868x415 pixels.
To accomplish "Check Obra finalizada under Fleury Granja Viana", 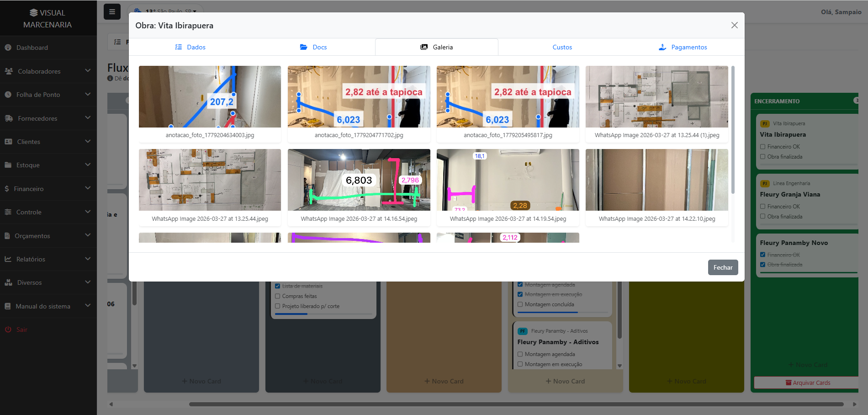I will (762, 217).
